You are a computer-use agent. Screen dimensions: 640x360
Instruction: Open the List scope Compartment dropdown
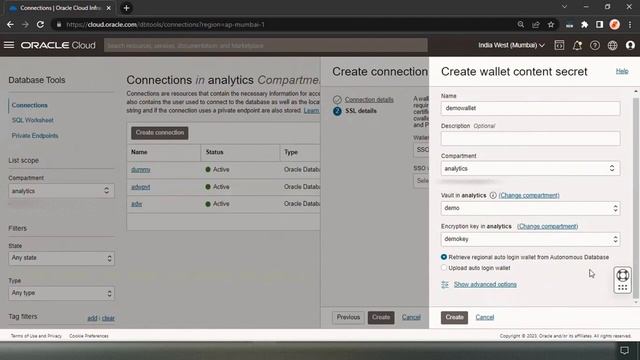[61, 191]
